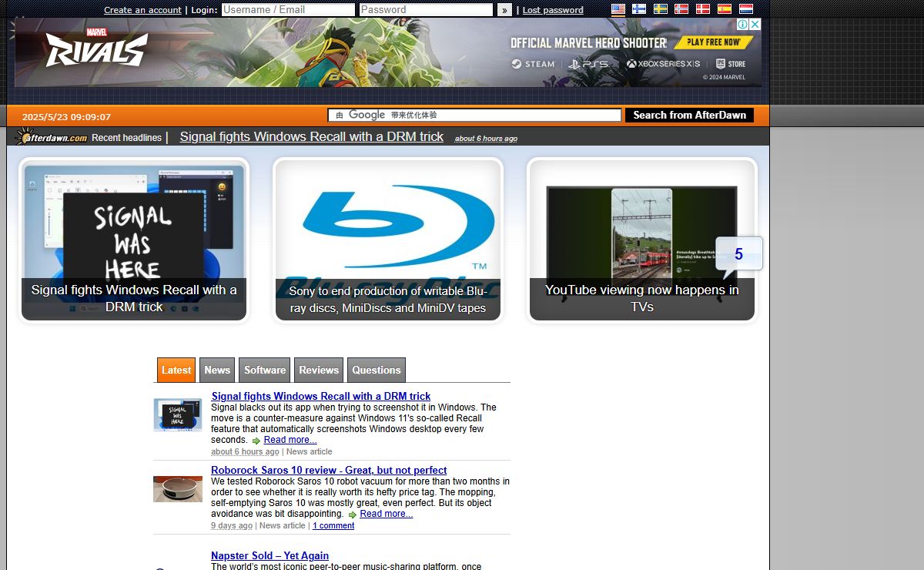Image resolution: width=924 pixels, height=570 pixels.
Task: Choose the Swedish flag icon
Action: [x=661, y=9]
